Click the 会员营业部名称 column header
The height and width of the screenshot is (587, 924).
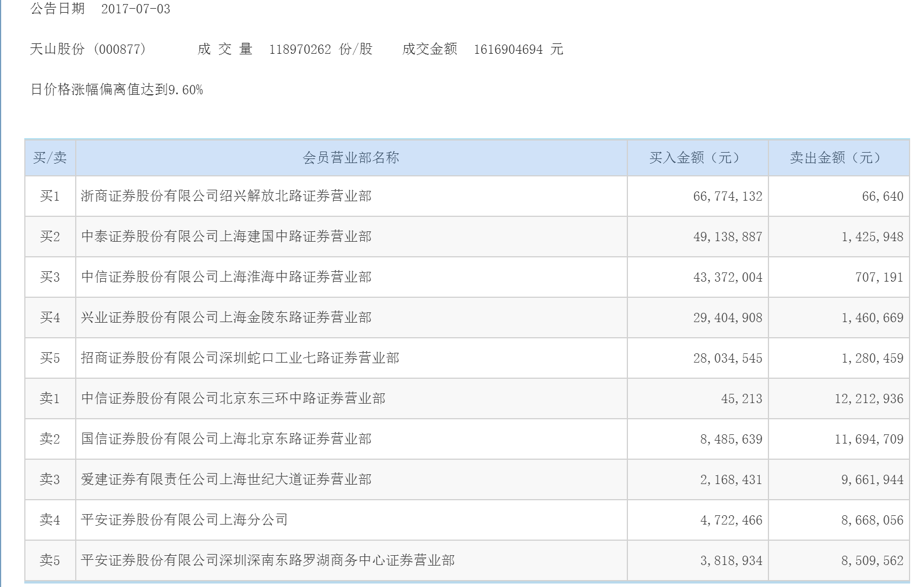[351, 158]
